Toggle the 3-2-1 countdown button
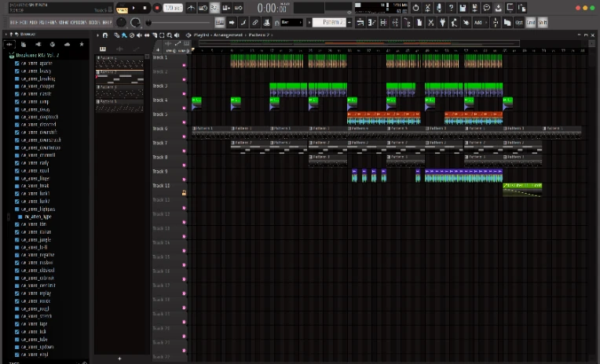This screenshot has width=600, height=364. 214,8
